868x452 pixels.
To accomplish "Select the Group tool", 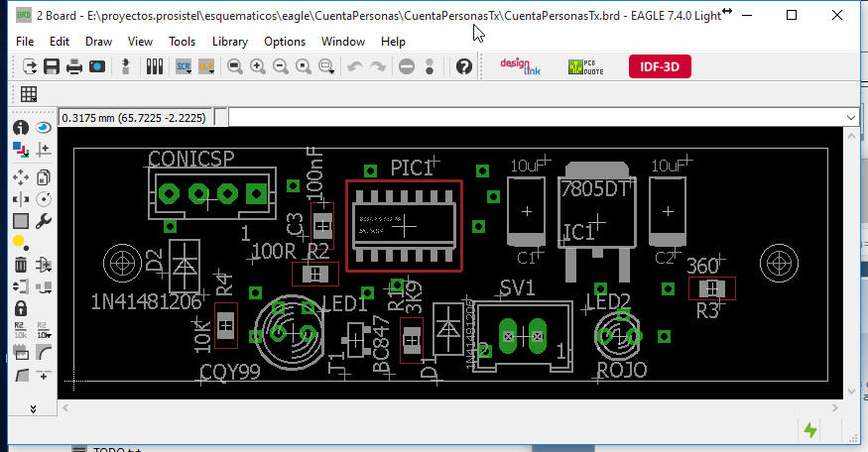I will (x=21, y=221).
